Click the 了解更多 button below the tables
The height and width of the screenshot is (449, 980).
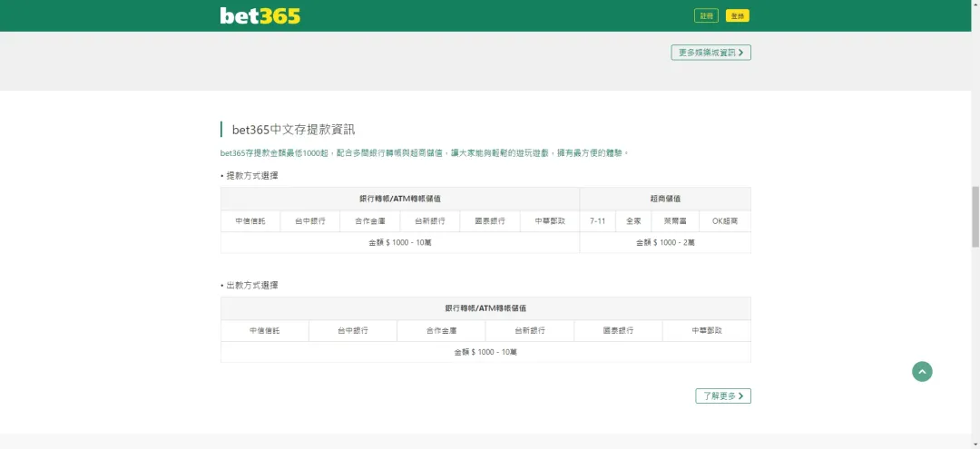(723, 395)
